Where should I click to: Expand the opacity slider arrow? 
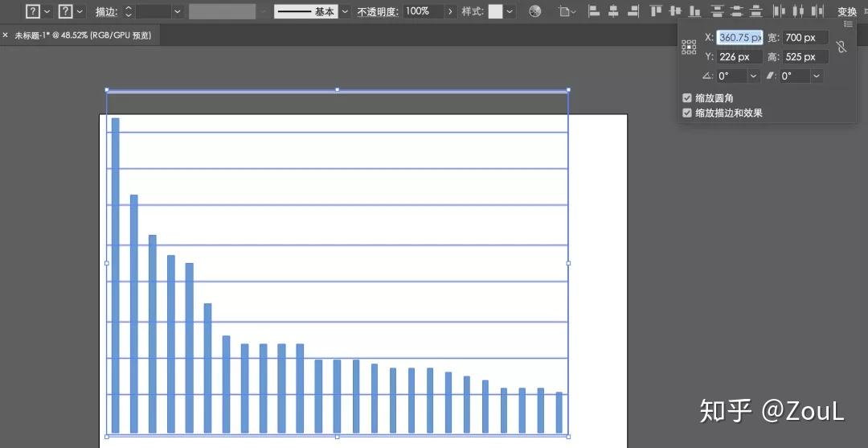click(x=450, y=11)
